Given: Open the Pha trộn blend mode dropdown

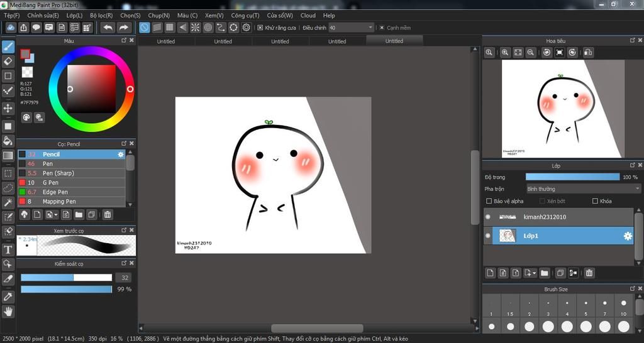Looking at the screenshot, I should coord(583,188).
